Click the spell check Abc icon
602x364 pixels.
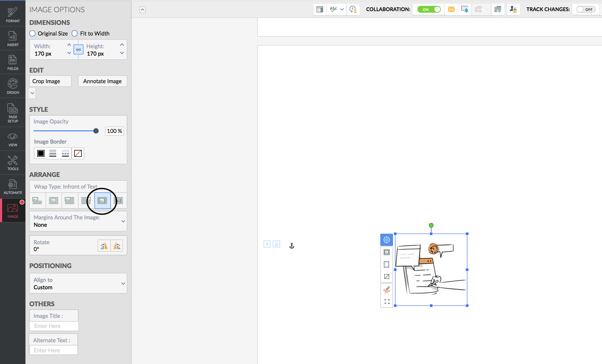333,10
